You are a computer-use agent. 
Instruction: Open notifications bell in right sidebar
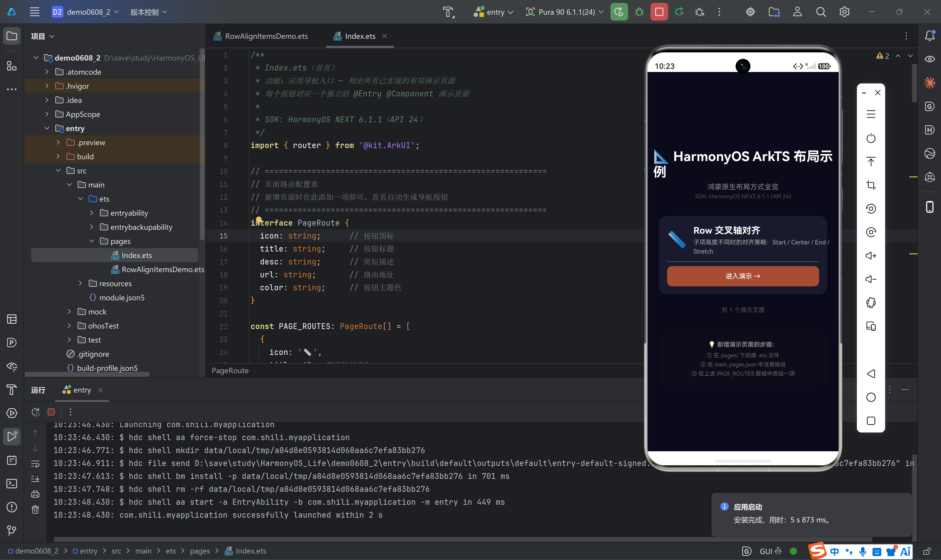click(x=930, y=36)
